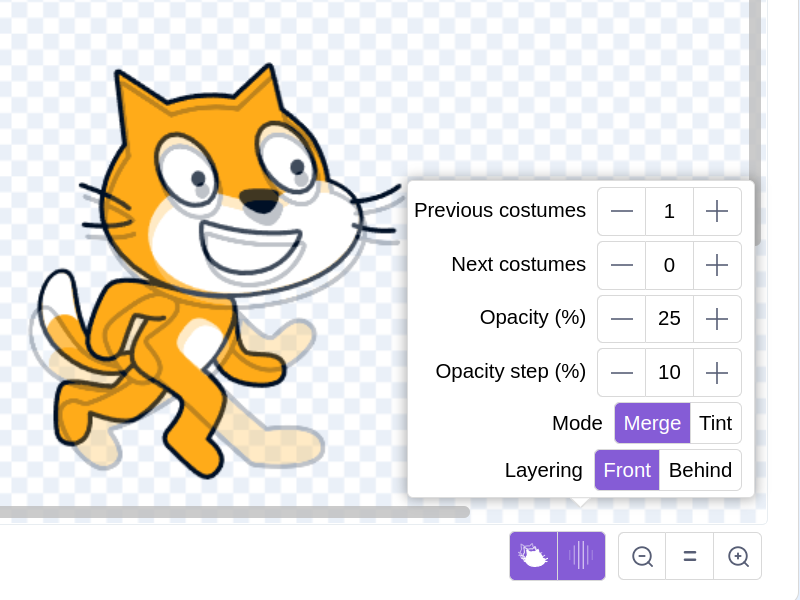This screenshot has height=600, width=800.
Task: Zoom out of the costume canvas
Action: point(642,556)
